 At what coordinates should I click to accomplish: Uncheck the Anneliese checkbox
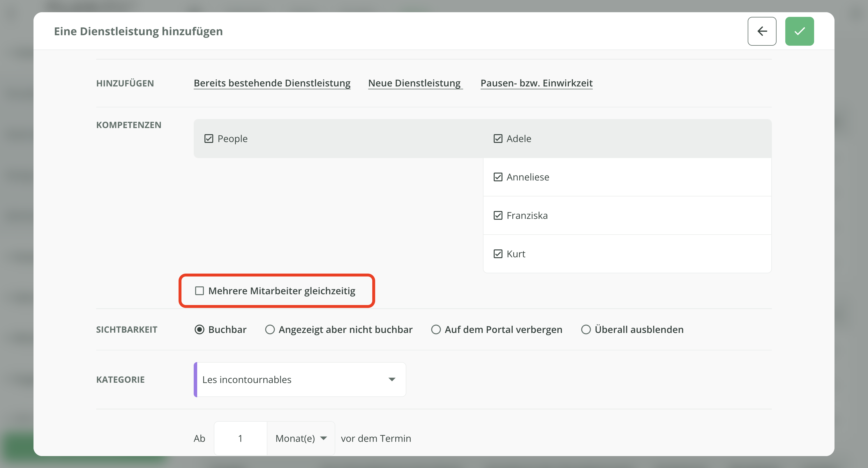[498, 177]
